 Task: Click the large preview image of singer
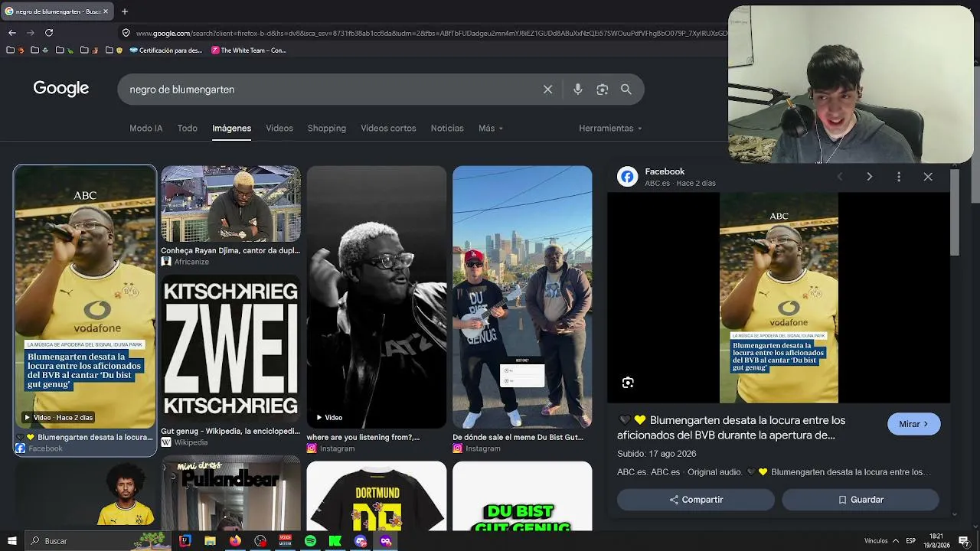click(779, 298)
